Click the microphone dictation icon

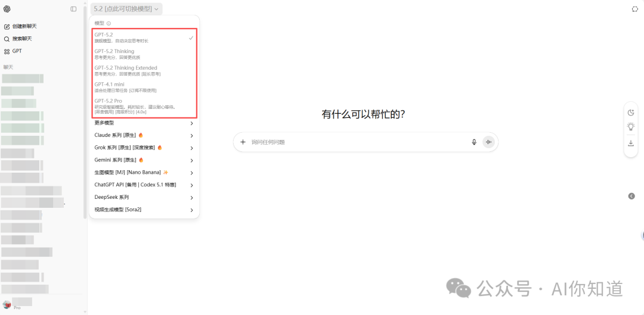click(474, 142)
